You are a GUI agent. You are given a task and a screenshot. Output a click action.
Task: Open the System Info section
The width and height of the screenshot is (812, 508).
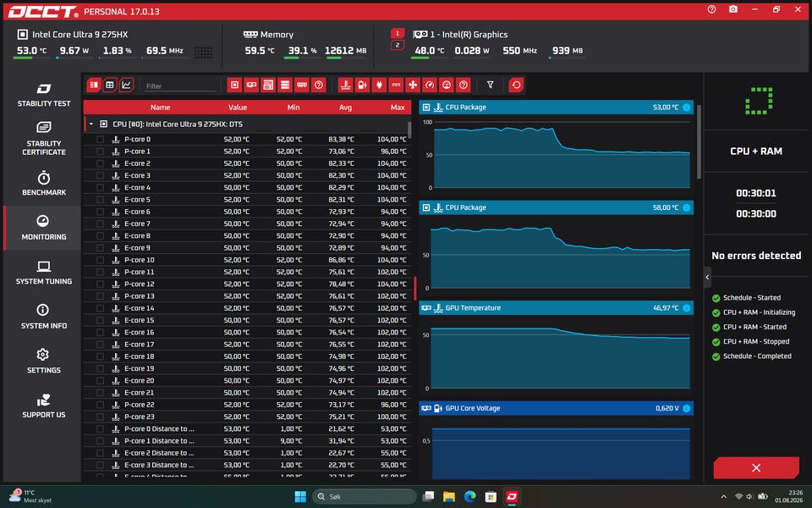[x=43, y=317]
